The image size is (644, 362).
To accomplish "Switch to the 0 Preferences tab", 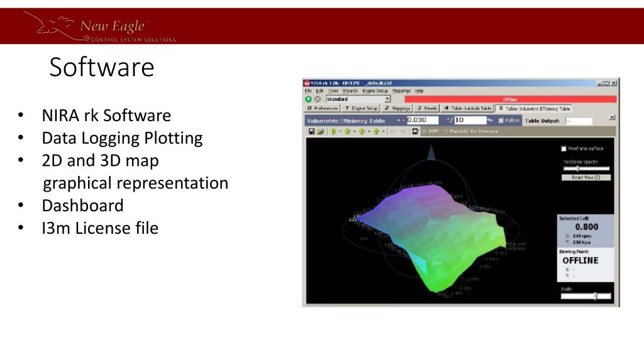I will [322, 108].
